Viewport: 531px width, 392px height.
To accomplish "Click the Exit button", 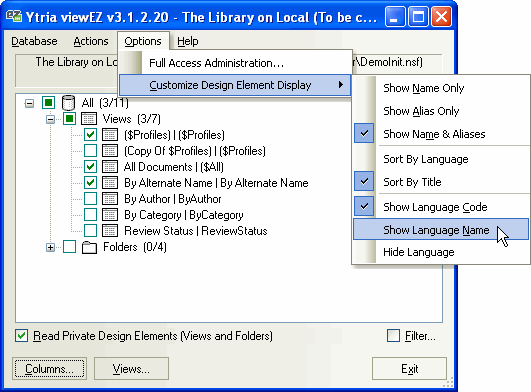I will (x=409, y=369).
